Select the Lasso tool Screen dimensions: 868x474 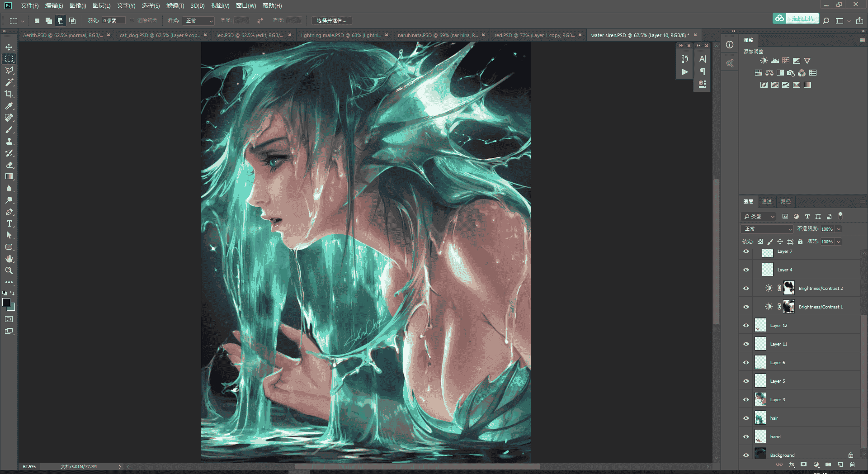pos(9,71)
